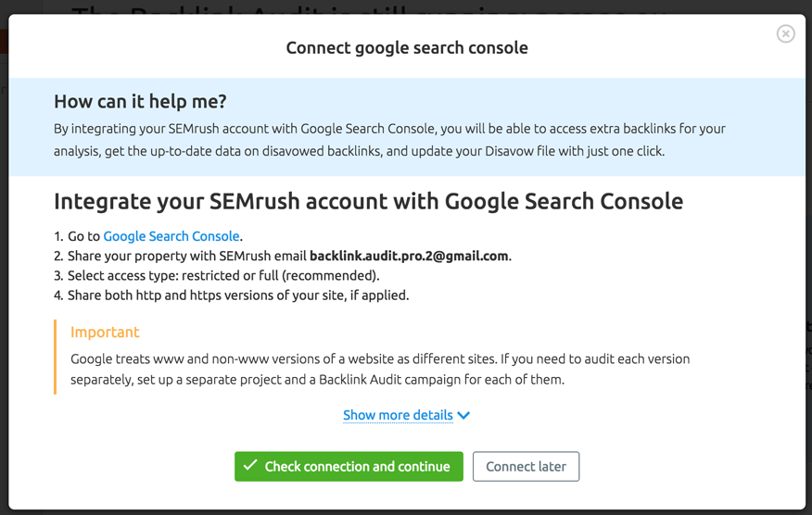Close the Connect google search console dialog
This screenshot has height=515, width=812.
(786, 33)
